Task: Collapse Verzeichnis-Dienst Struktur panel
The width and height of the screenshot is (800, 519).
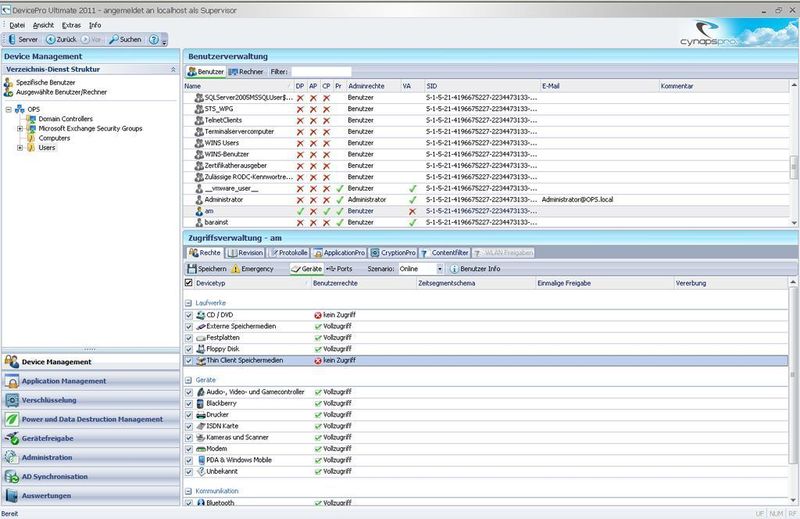Action: pyautogui.click(x=173, y=69)
